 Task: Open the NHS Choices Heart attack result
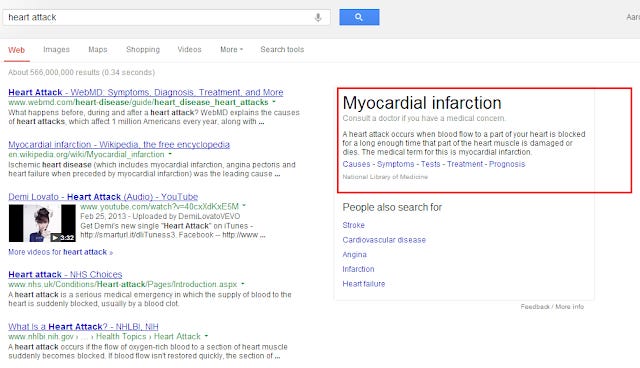point(65,275)
